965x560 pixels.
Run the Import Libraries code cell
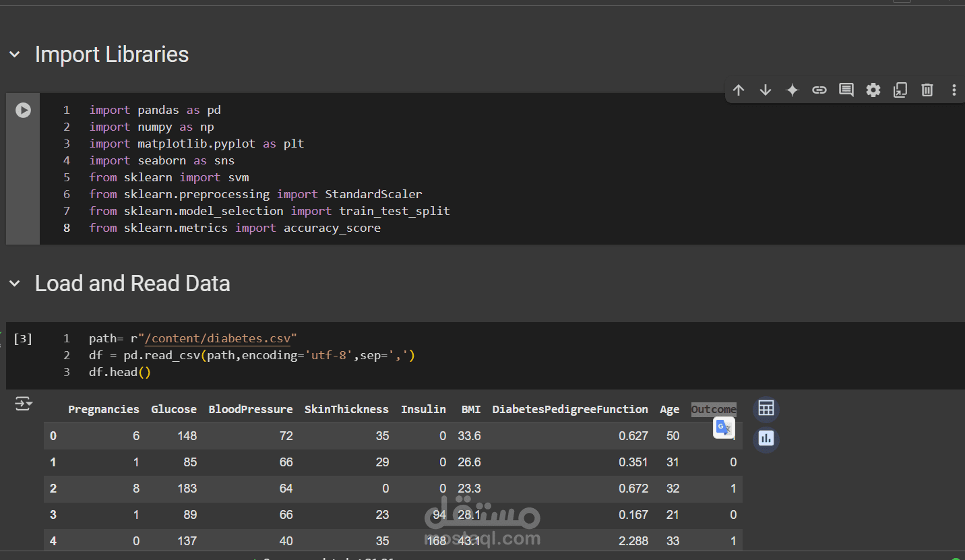(23, 110)
